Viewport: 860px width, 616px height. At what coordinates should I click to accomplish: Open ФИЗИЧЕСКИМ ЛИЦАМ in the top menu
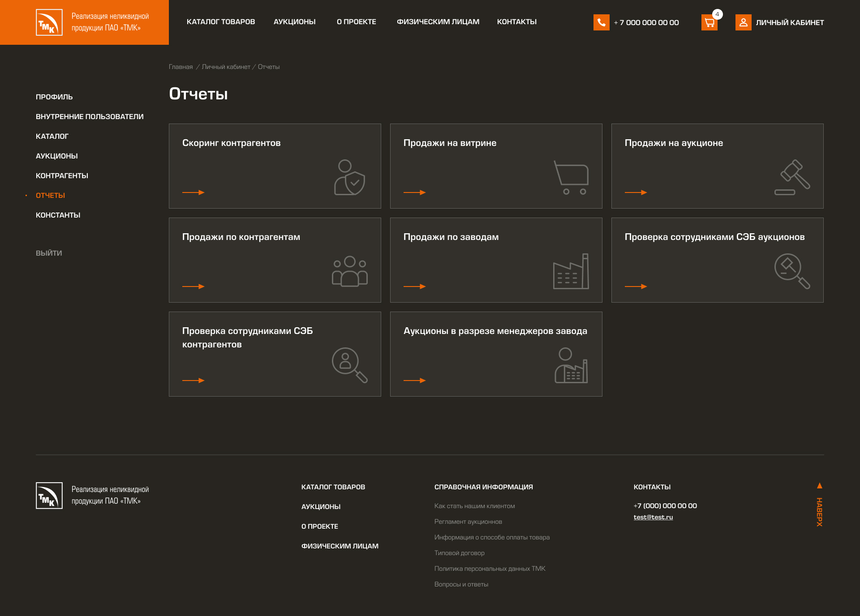[x=438, y=22]
